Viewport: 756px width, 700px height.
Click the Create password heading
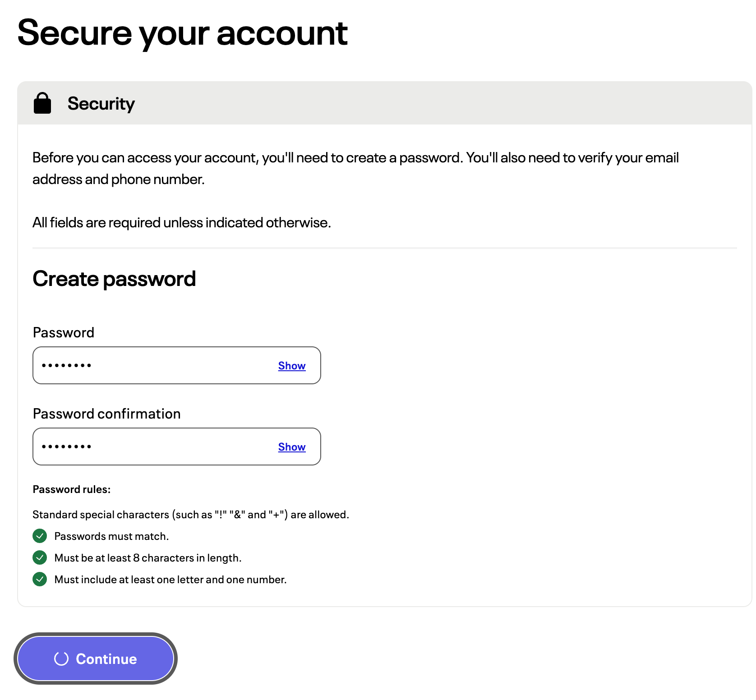tap(114, 279)
